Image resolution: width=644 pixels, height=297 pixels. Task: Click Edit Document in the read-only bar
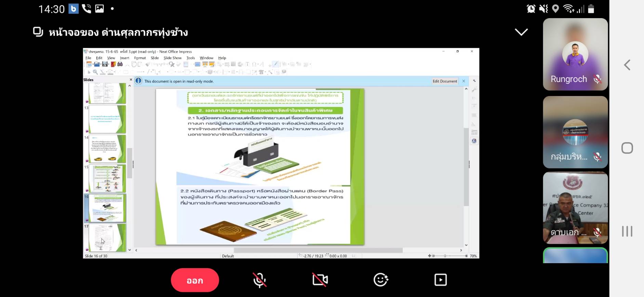445,81
